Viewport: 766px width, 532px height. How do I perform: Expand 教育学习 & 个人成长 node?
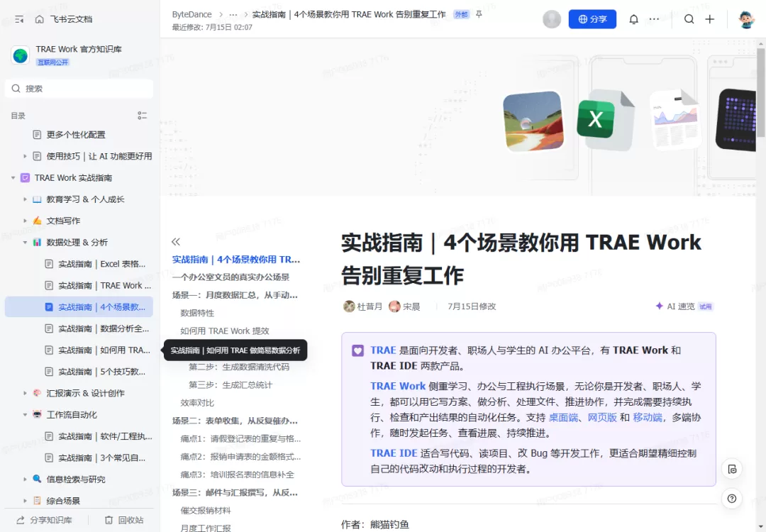click(25, 199)
